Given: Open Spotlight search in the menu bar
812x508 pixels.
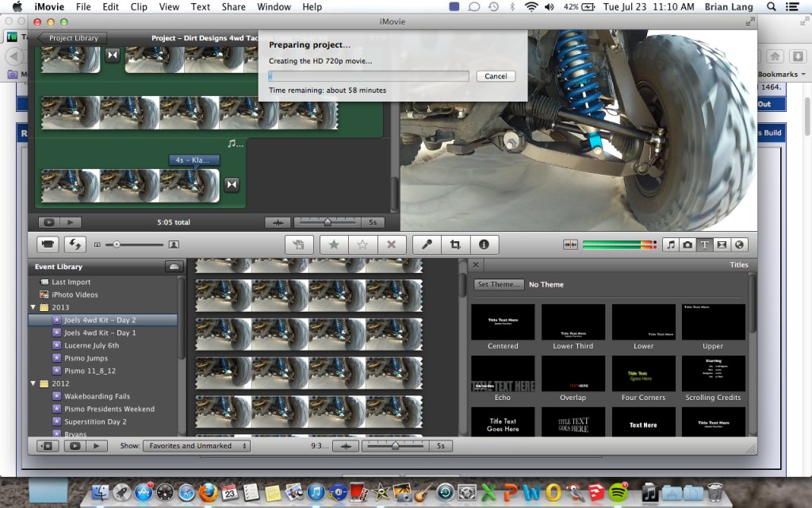Looking at the screenshot, I should 771,6.
